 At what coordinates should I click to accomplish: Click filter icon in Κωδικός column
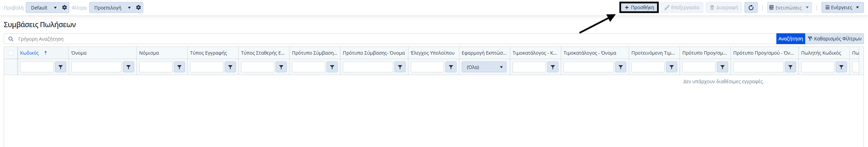[x=60, y=67]
